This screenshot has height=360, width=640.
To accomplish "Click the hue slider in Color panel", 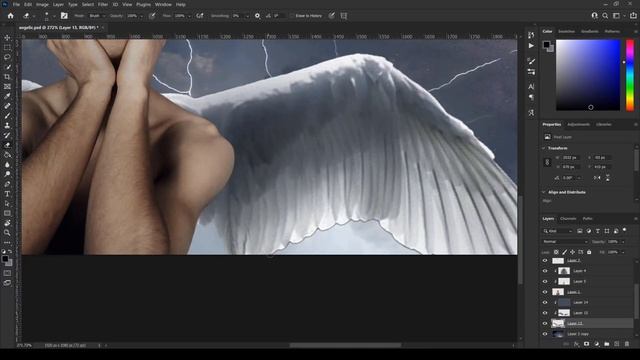I will (x=630, y=75).
